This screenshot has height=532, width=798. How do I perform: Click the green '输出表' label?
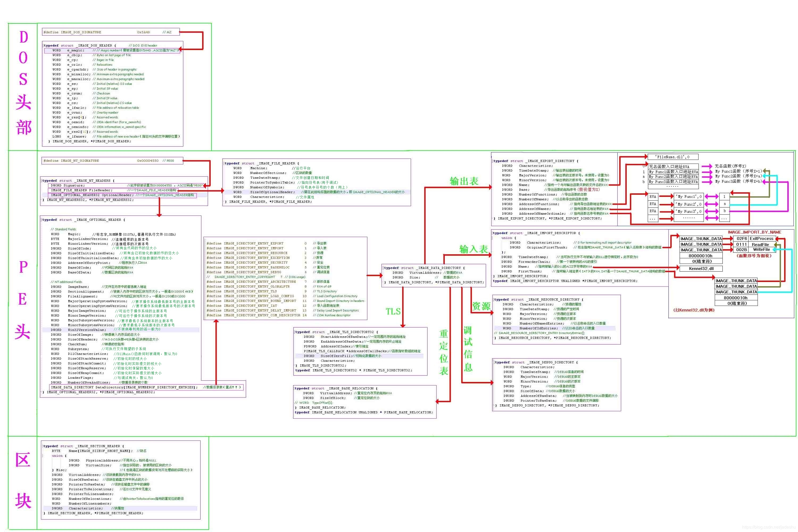[x=464, y=181]
